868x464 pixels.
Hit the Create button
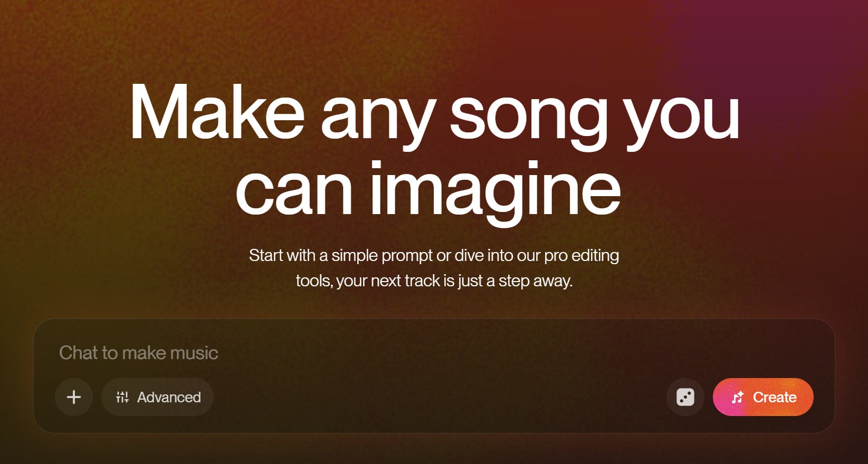point(763,397)
